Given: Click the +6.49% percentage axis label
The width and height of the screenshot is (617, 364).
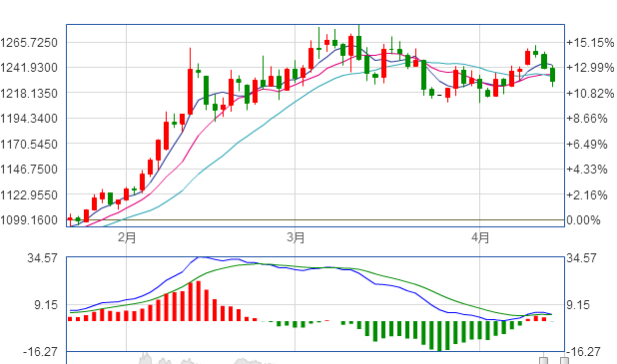Looking at the screenshot, I should (587, 145).
